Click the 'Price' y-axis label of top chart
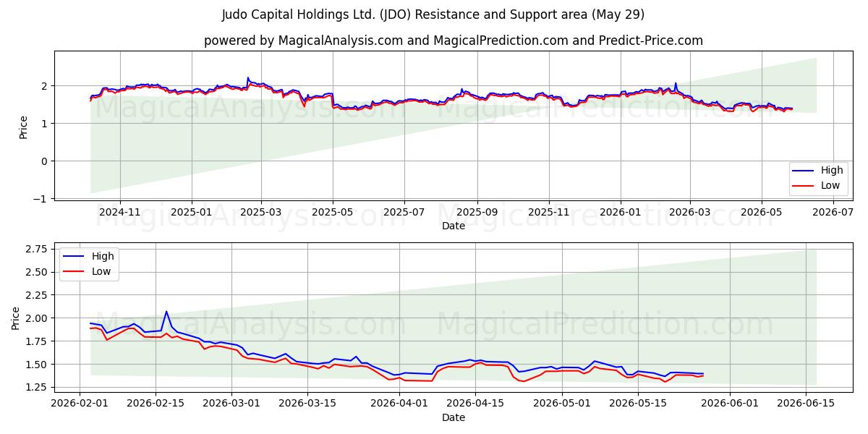 click(23, 127)
